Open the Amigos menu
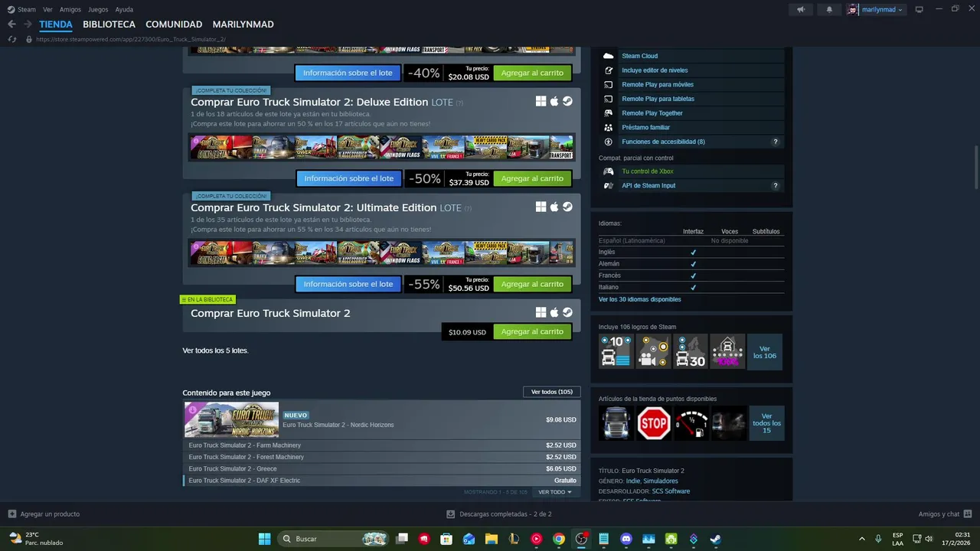Screen dimensions: 980x551 coord(70,9)
